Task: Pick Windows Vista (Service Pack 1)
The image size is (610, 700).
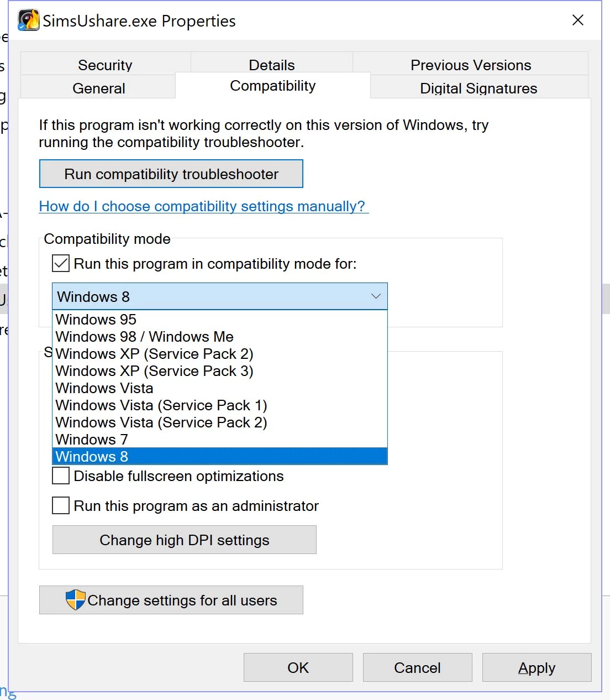Action: [x=220, y=405]
